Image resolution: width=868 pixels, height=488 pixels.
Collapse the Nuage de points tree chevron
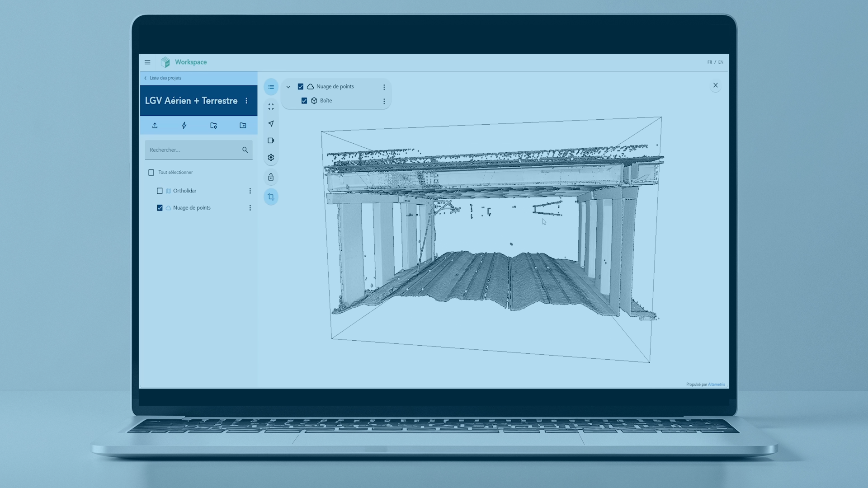pyautogui.click(x=289, y=87)
